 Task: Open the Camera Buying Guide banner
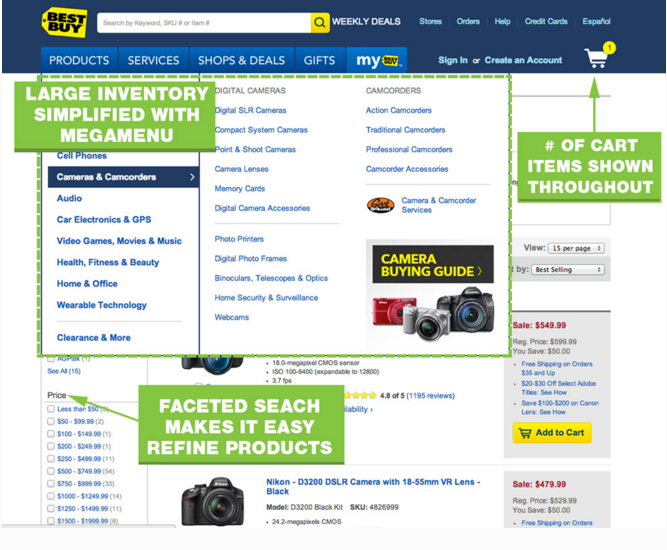point(433,264)
